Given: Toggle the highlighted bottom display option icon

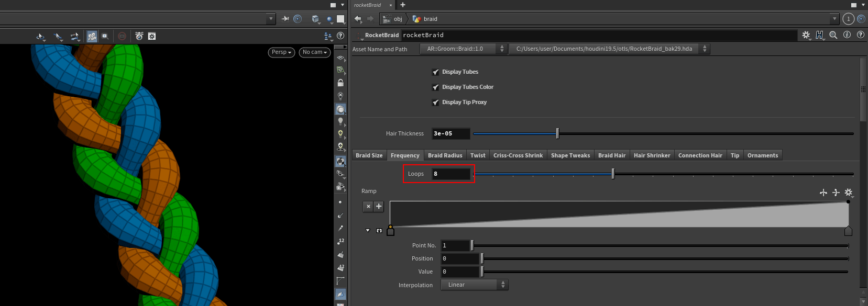Looking at the screenshot, I should point(340,294).
